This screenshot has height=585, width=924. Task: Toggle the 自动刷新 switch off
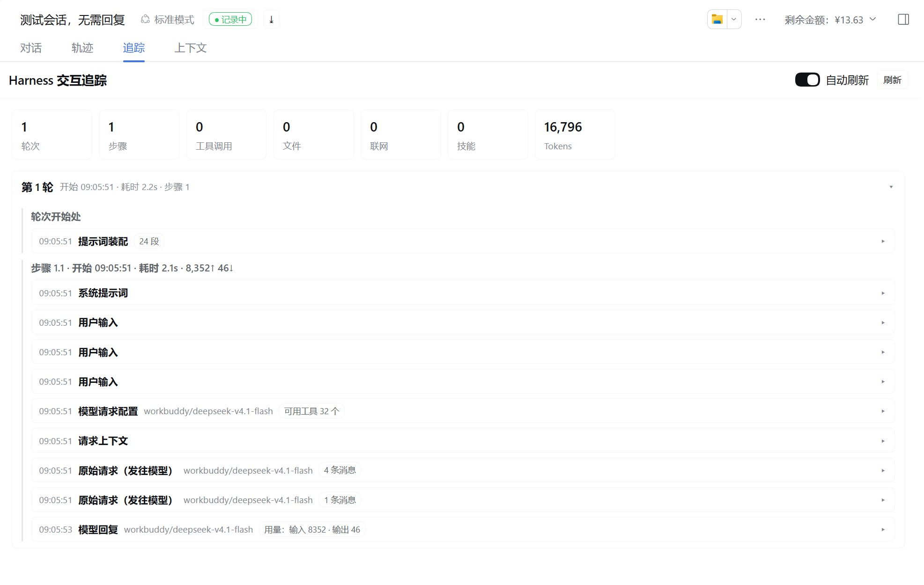(807, 80)
